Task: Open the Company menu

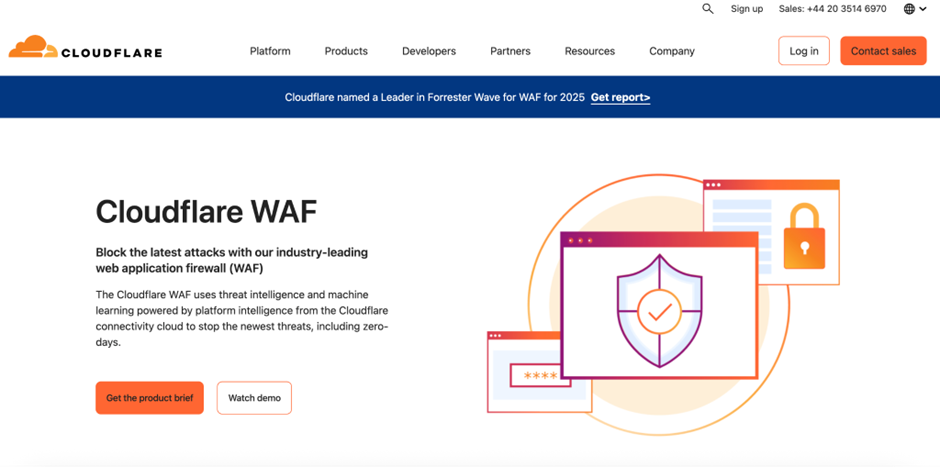Action: (x=672, y=51)
